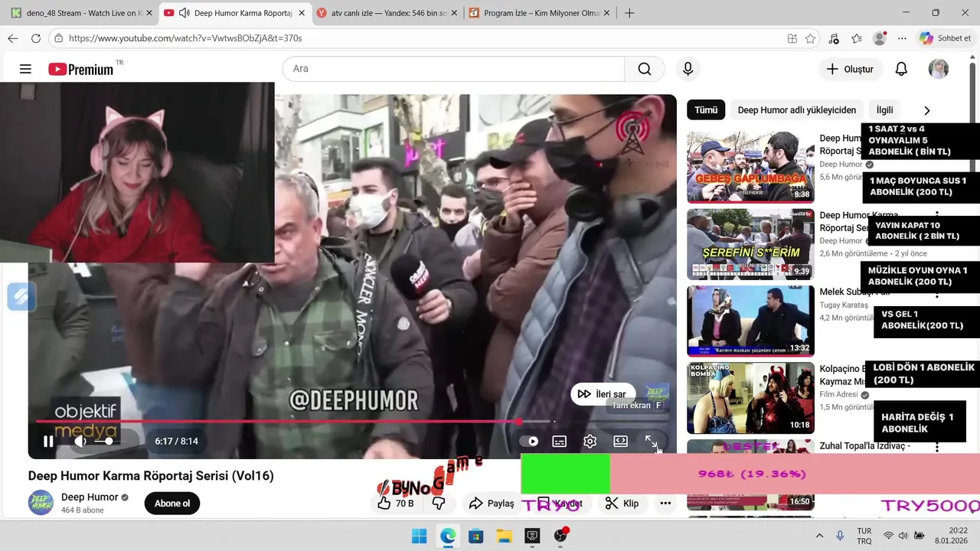The height and width of the screenshot is (551, 980).
Task: Open the Kolpaçino Bomba 10:18 thumbnail
Action: point(750,399)
